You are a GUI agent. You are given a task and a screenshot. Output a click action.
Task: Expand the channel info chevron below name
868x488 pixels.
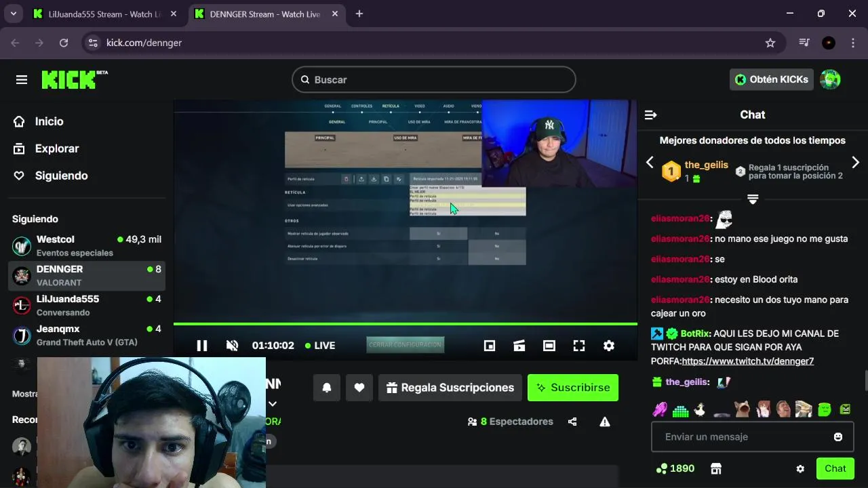(273, 404)
